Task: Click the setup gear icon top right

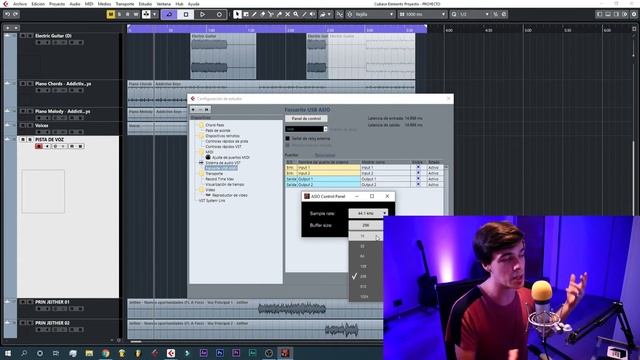Action: (x=634, y=14)
